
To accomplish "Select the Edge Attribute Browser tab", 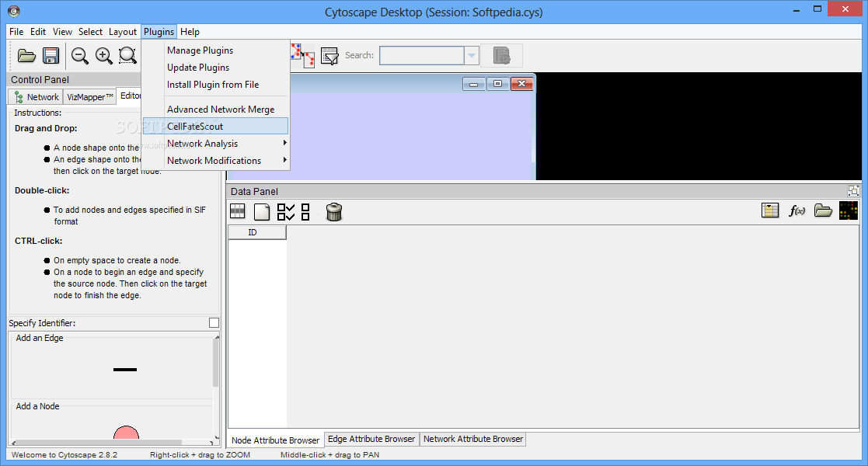I will pos(371,439).
